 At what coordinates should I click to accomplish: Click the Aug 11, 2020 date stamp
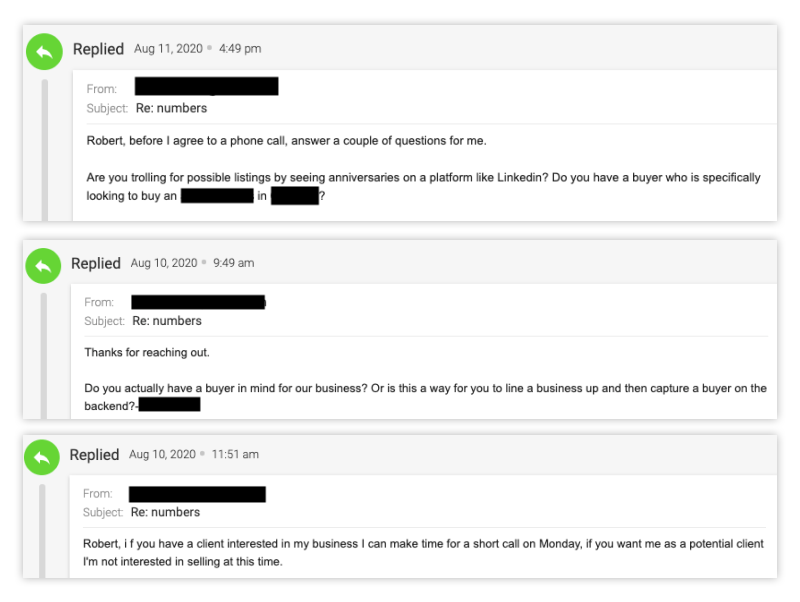tap(168, 49)
